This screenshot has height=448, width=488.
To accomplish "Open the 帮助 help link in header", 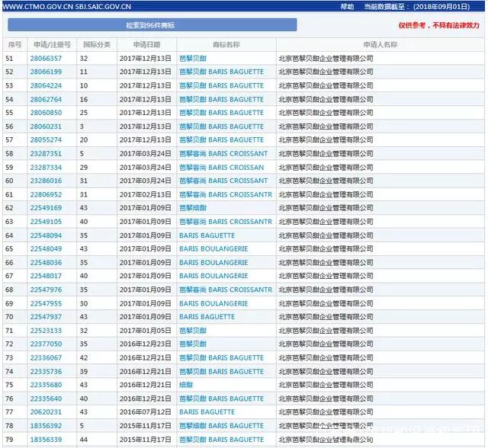I will (347, 7).
